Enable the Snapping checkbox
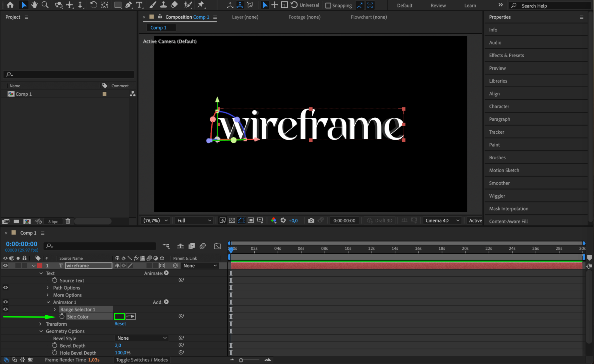Viewport: 594px width, 364px height. pyautogui.click(x=328, y=5)
